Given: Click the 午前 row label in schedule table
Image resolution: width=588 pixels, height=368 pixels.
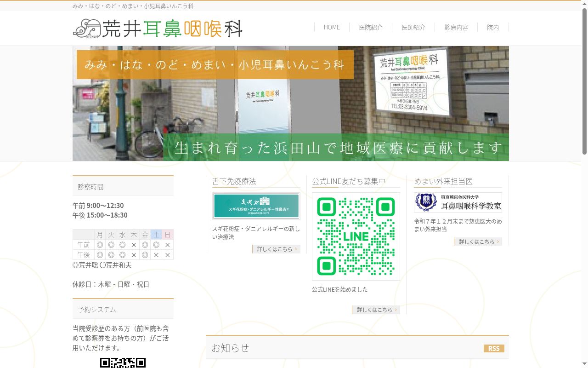Looking at the screenshot, I should pos(84,245).
